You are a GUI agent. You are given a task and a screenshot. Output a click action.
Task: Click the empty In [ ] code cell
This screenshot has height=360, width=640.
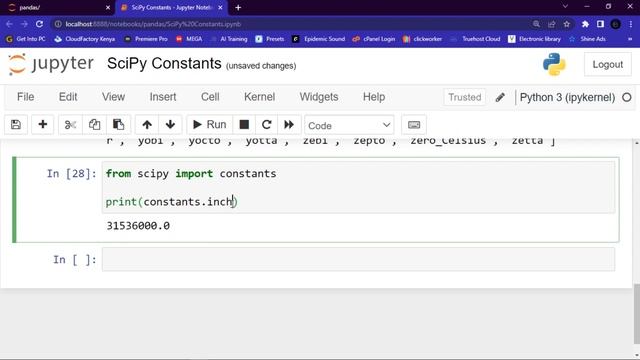point(358,259)
